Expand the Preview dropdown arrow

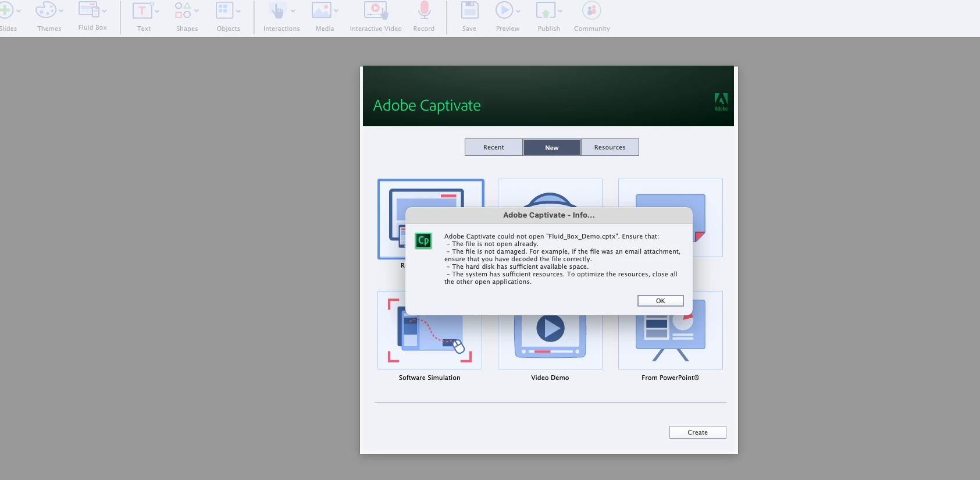pyautogui.click(x=518, y=11)
